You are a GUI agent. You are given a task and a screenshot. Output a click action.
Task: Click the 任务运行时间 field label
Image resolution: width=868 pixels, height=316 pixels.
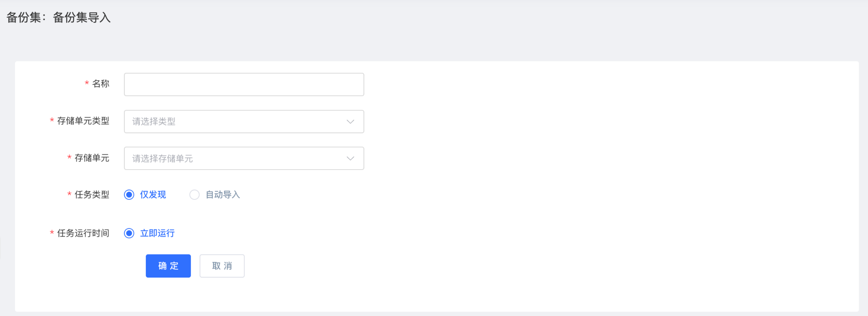(83, 233)
